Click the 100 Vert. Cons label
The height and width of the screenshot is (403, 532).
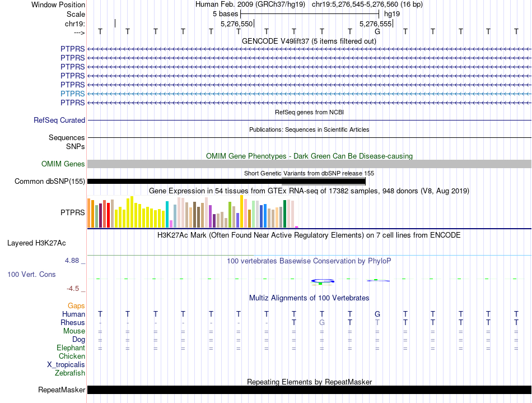pyautogui.click(x=31, y=274)
